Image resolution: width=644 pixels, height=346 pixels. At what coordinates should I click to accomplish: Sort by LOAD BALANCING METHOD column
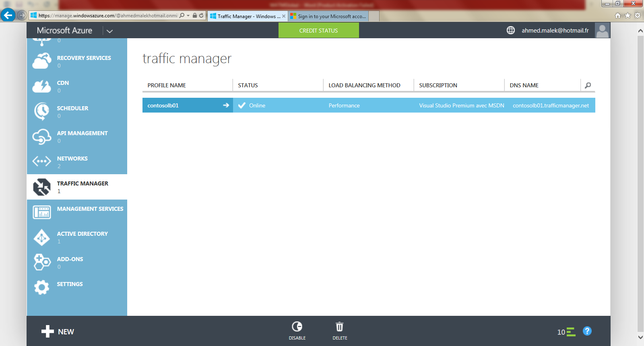(364, 85)
